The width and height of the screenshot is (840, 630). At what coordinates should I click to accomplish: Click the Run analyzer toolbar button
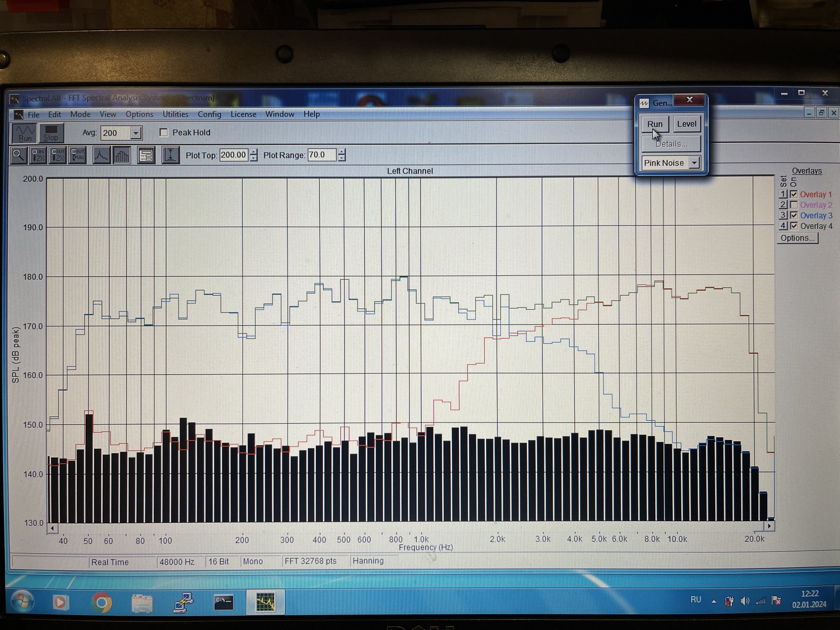[24, 133]
